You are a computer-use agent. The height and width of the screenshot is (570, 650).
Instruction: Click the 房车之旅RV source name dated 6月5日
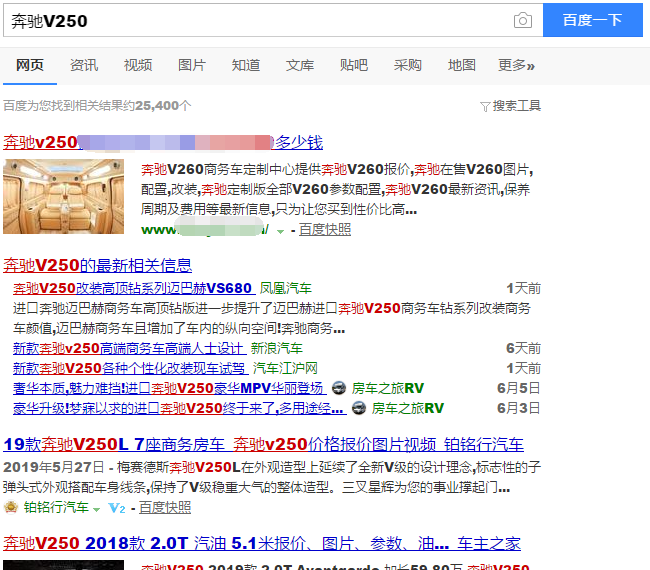pyautogui.click(x=388, y=388)
